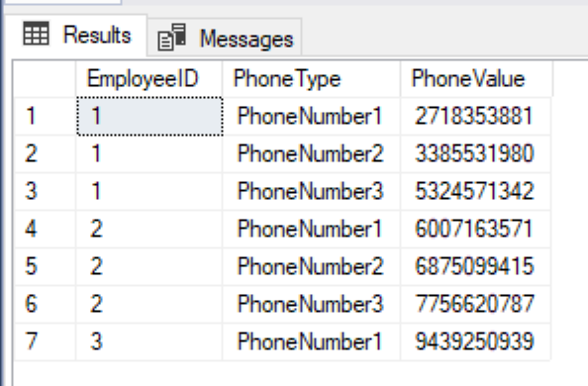Click PhoneNumber2 cell in row 2
The width and height of the screenshot is (588, 386).
tap(311, 153)
